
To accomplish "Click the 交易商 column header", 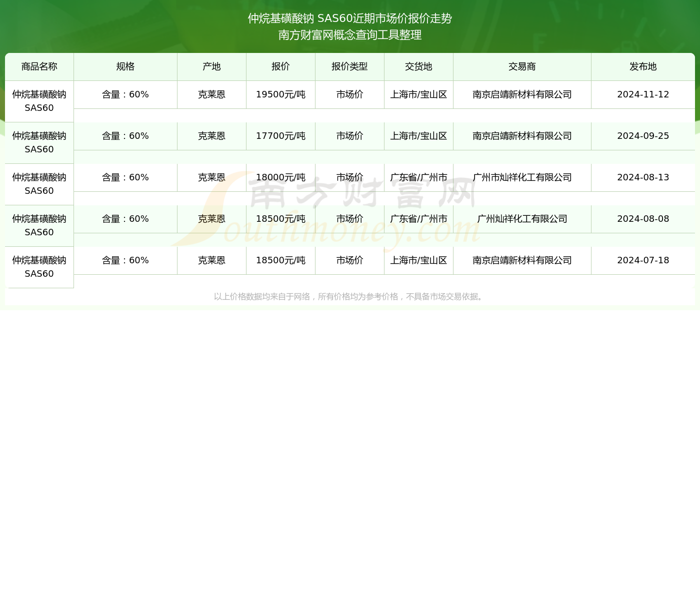I will 522,66.
